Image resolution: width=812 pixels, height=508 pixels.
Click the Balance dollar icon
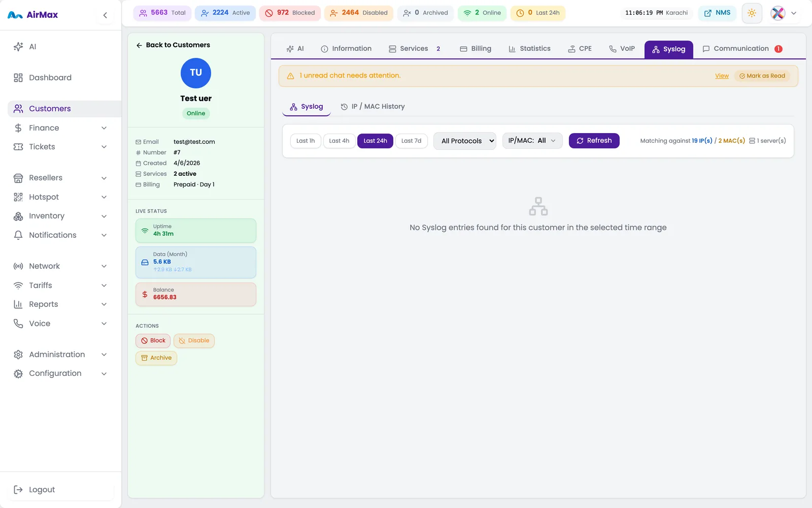tap(145, 295)
